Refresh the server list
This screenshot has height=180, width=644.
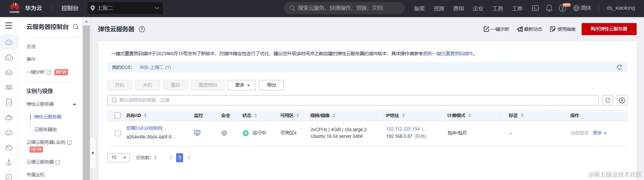[608, 100]
